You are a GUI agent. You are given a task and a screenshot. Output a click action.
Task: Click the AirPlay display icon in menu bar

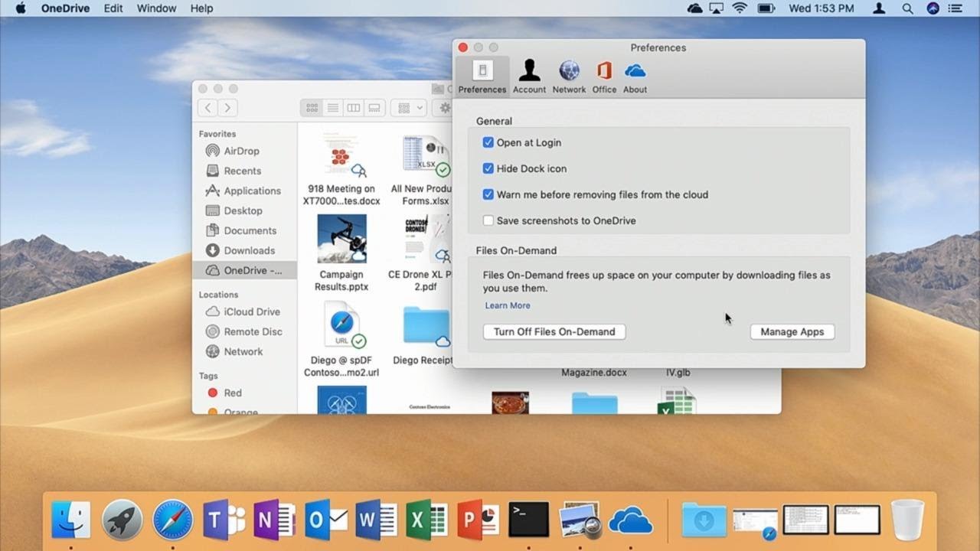tap(717, 8)
